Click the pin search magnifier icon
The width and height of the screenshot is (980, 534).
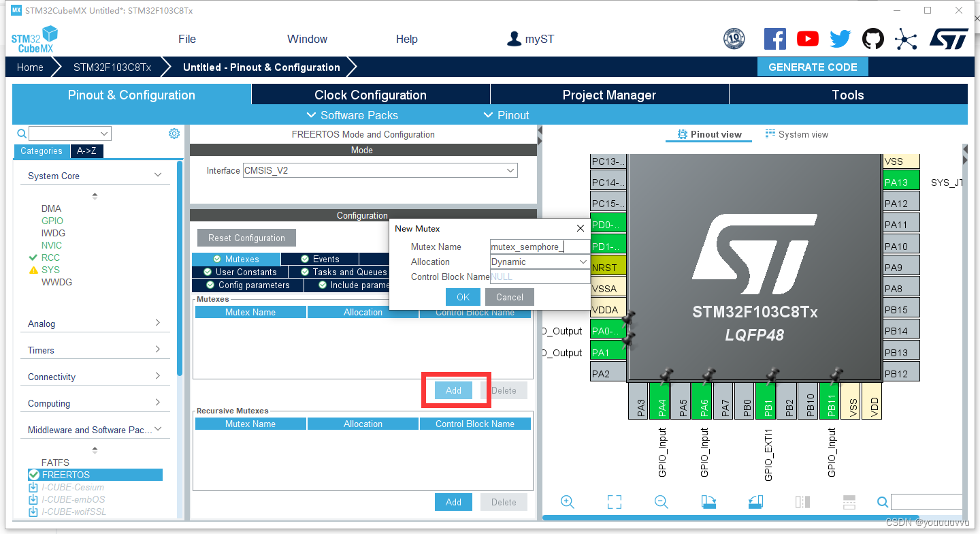[883, 502]
